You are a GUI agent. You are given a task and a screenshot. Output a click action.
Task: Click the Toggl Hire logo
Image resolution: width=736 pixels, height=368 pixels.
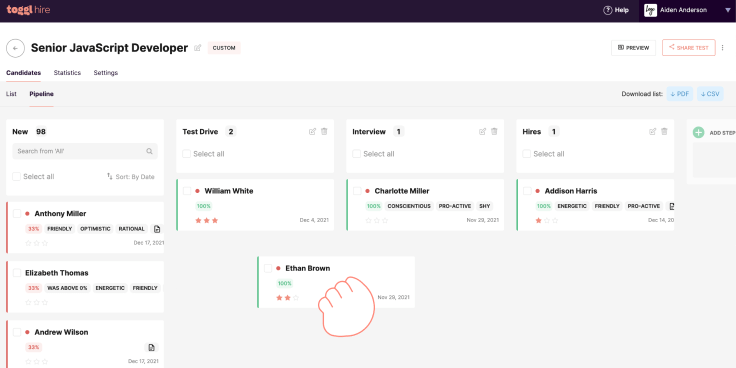coord(28,10)
